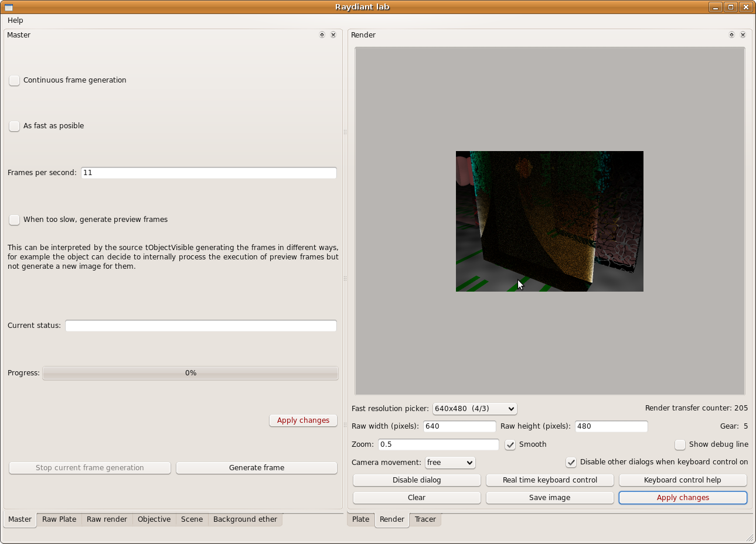Image resolution: width=756 pixels, height=544 pixels.
Task: Enable Continuous frame generation
Action: pos(15,81)
